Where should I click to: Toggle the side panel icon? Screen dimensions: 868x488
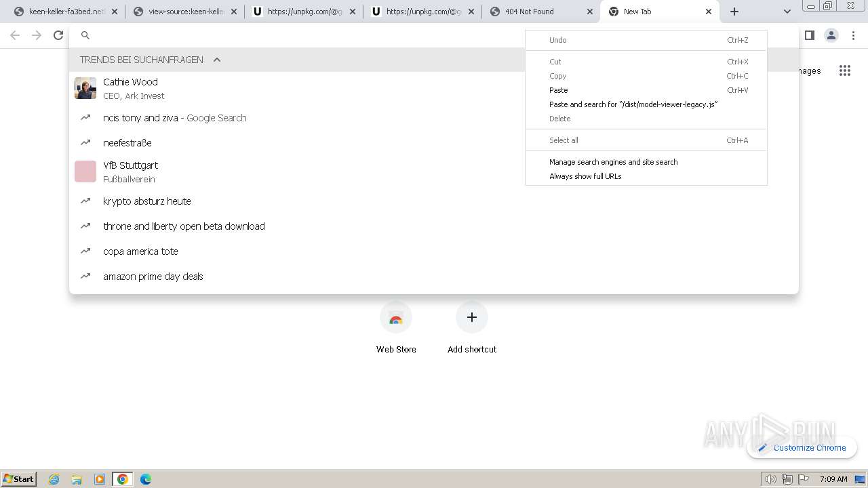(x=809, y=35)
